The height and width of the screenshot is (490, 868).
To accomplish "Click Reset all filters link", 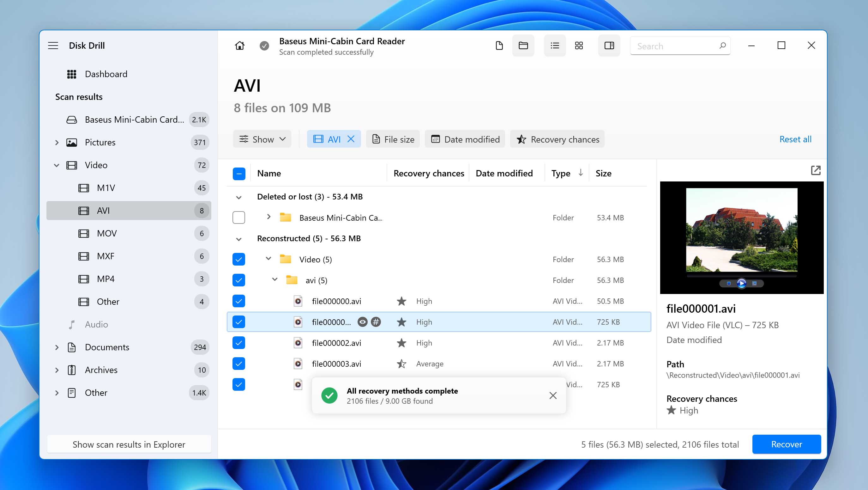I will click(x=795, y=139).
